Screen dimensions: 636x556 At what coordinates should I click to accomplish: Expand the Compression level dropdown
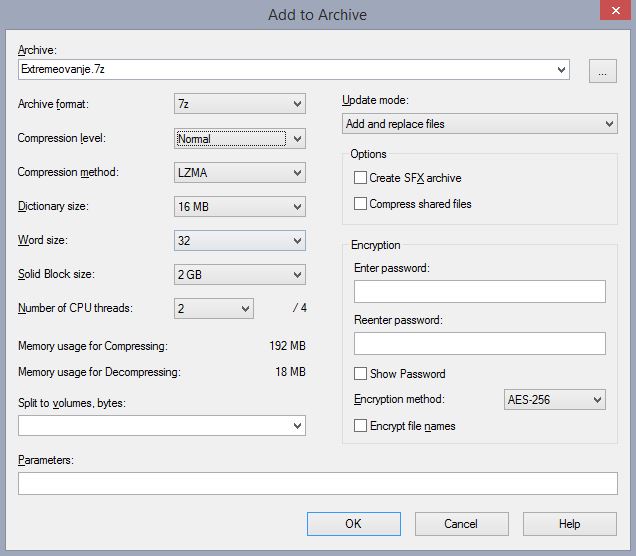[x=239, y=139]
